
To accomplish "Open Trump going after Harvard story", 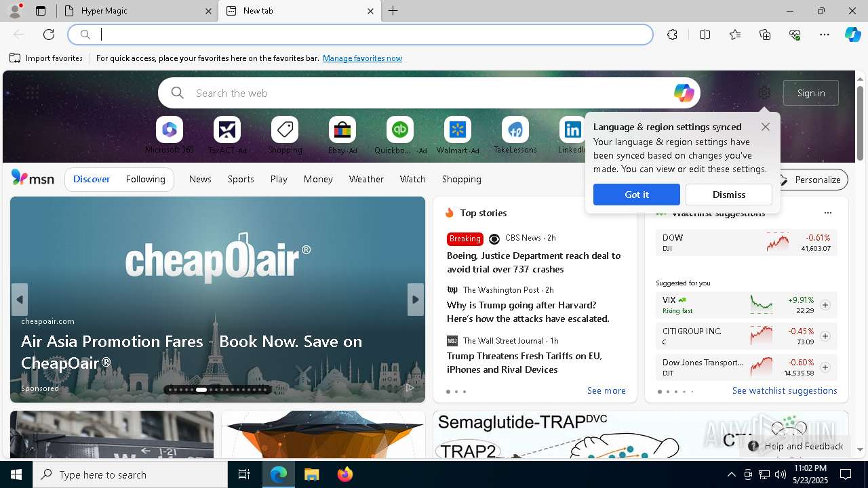I will click(x=528, y=312).
